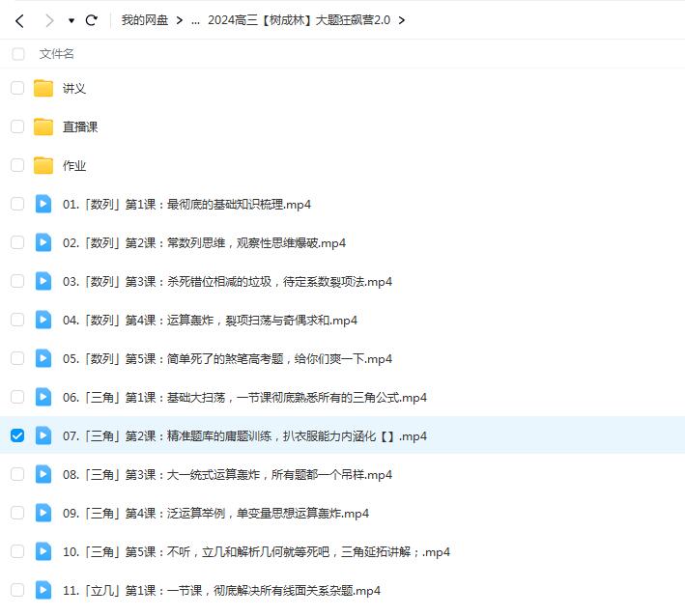Expand the breadcrumb ellipsis path
The image size is (685, 616).
pyautogui.click(x=195, y=20)
